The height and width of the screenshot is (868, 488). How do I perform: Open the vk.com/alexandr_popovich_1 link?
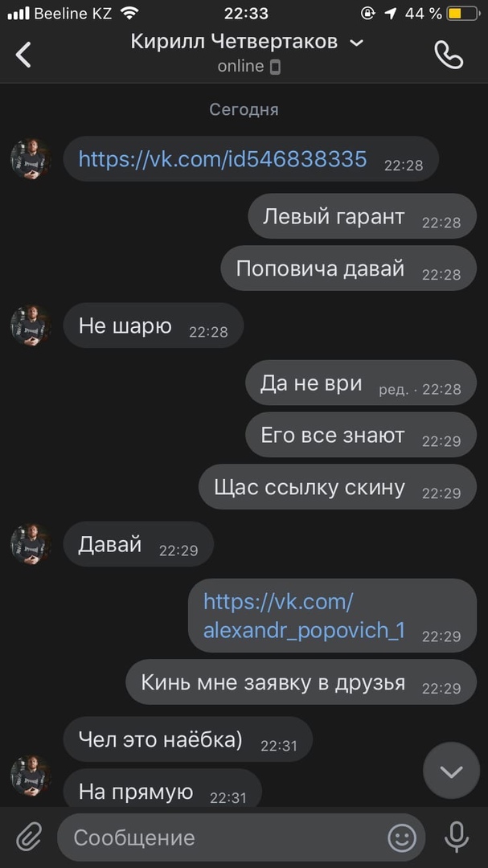point(304,616)
